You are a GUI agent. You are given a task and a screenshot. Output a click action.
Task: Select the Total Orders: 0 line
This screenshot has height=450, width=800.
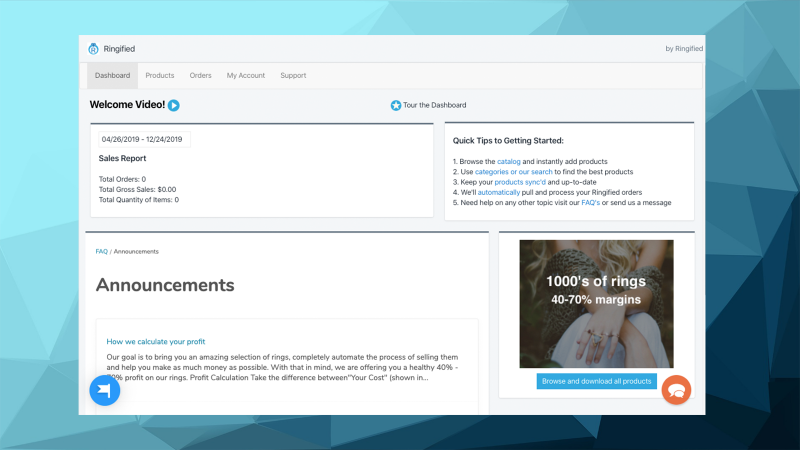[122, 179]
